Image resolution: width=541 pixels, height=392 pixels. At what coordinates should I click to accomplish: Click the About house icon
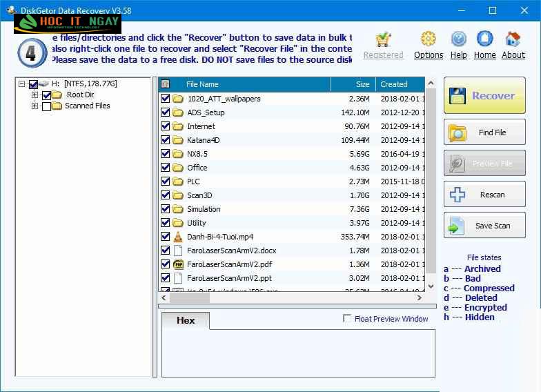tap(513, 39)
